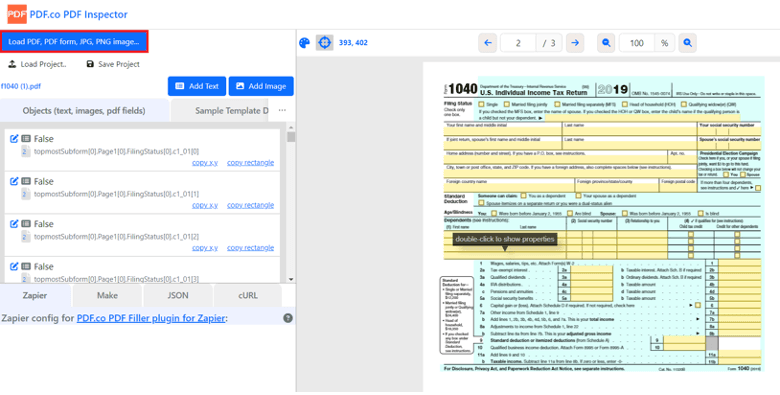
Task: Click copy rectangle link for c1_01[2]
Action: tap(250, 248)
